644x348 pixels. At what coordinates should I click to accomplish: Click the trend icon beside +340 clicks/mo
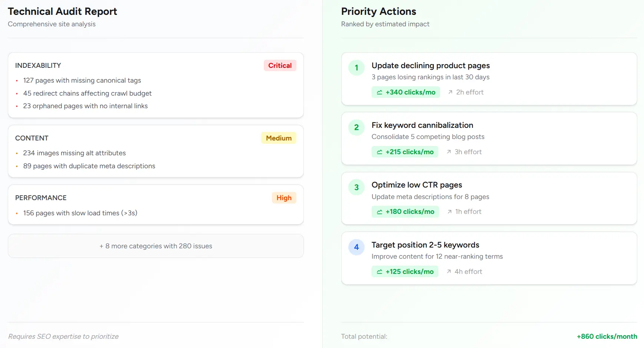point(379,92)
